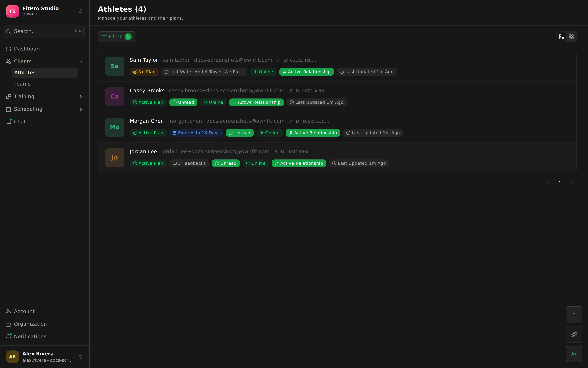Open the Filter options
588x368 pixels.
click(x=117, y=37)
